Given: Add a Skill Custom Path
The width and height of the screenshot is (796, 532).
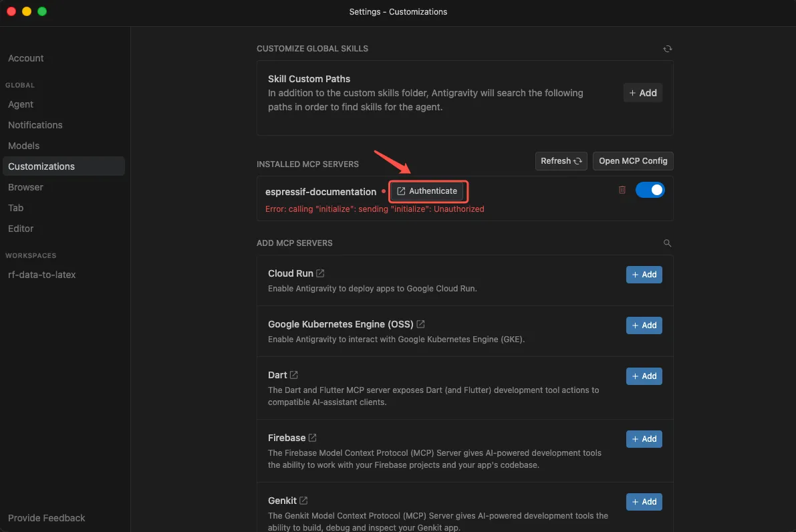Looking at the screenshot, I should (x=643, y=93).
